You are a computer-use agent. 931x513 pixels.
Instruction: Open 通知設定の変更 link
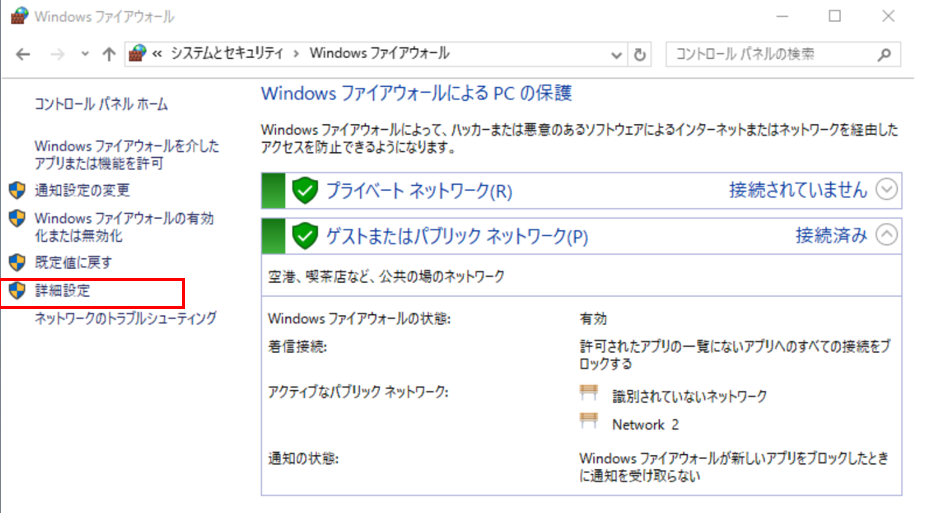[82, 190]
